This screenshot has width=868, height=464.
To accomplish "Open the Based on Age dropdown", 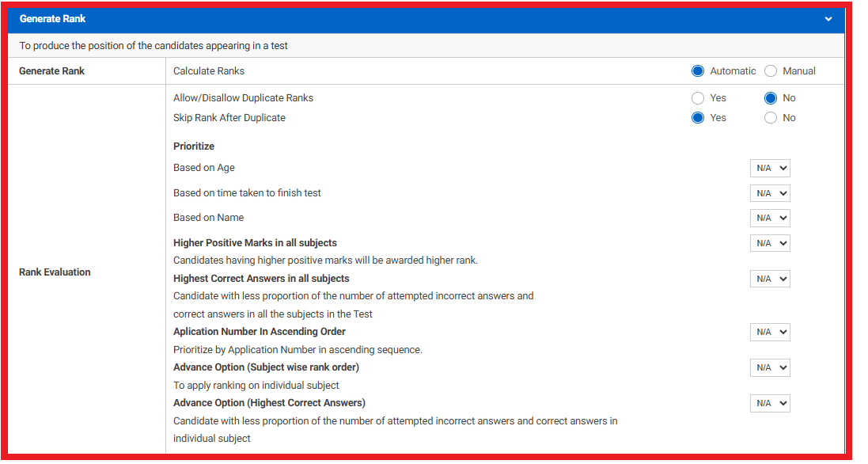I will tap(769, 169).
